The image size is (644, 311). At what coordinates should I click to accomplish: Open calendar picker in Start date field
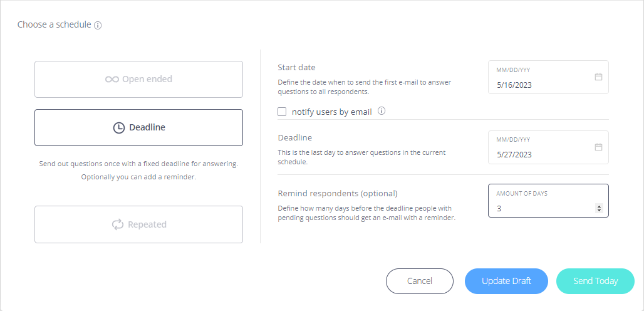(598, 77)
